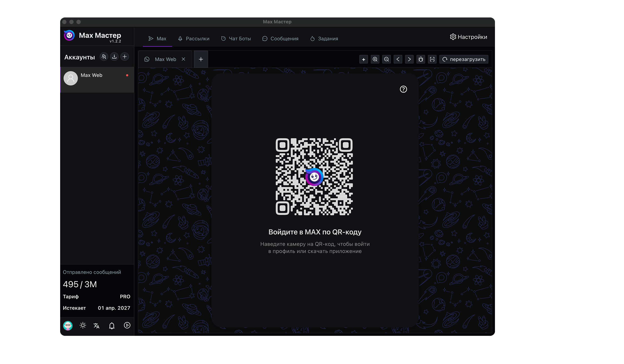
Task: Navigate forward with right chevron button
Action: (x=409, y=59)
